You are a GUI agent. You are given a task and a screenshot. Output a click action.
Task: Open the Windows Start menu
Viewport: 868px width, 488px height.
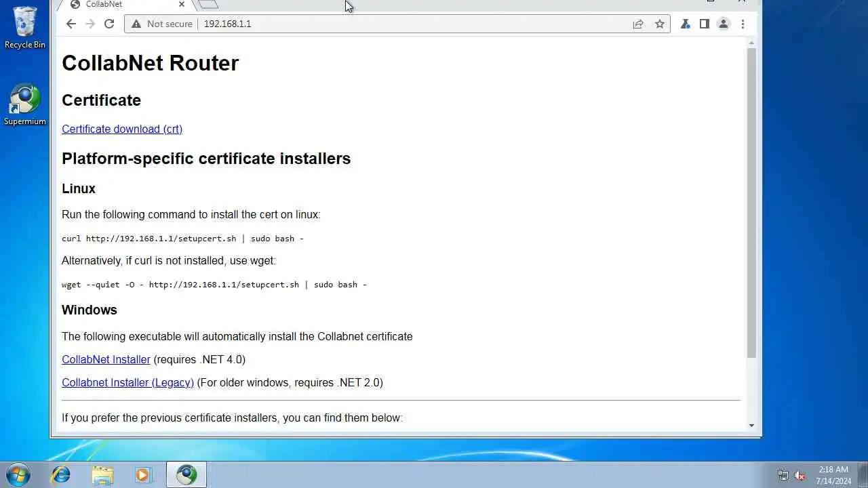(x=18, y=474)
